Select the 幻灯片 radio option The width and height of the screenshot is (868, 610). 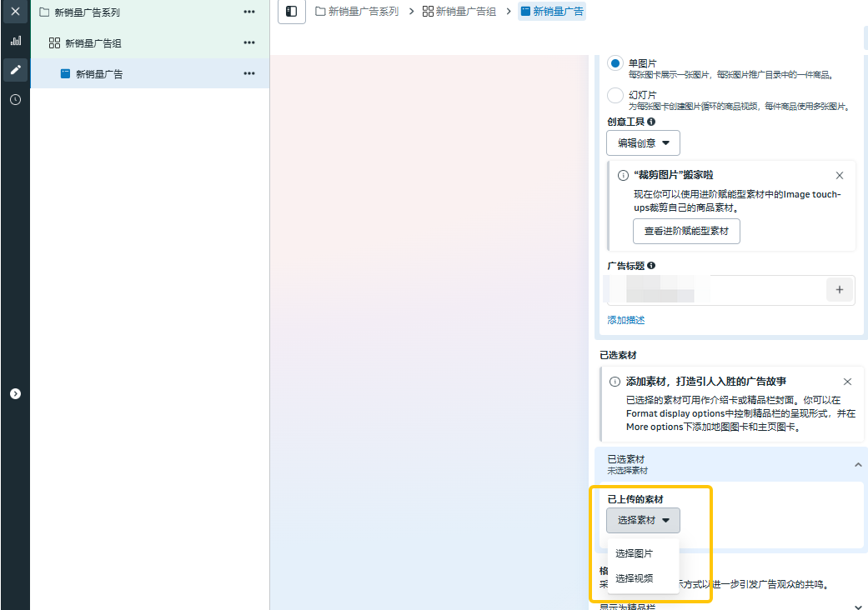pyautogui.click(x=615, y=95)
